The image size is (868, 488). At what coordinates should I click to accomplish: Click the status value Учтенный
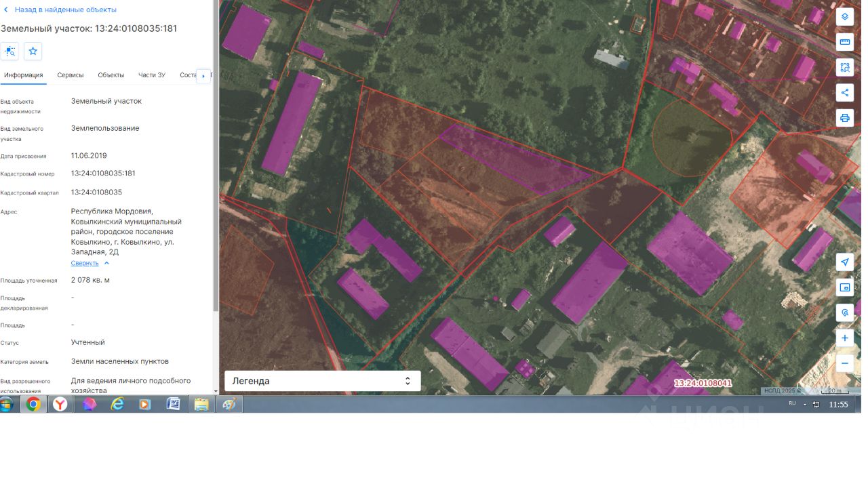pos(88,342)
